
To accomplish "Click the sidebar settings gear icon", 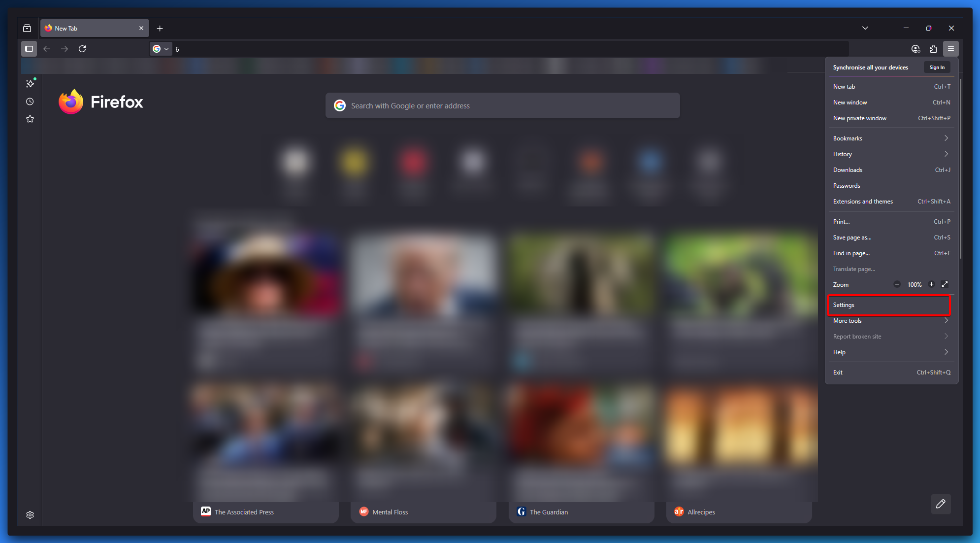I will [30, 515].
